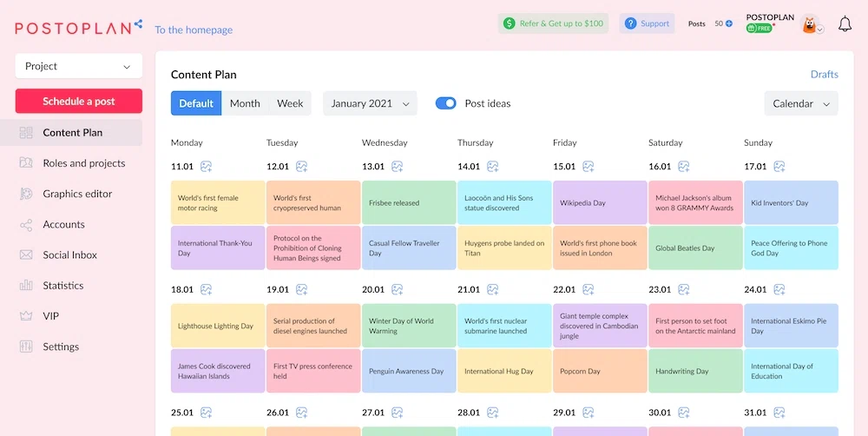This screenshot has width=868, height=436.
Task: Click the notification bell icon
Action: 845,24
